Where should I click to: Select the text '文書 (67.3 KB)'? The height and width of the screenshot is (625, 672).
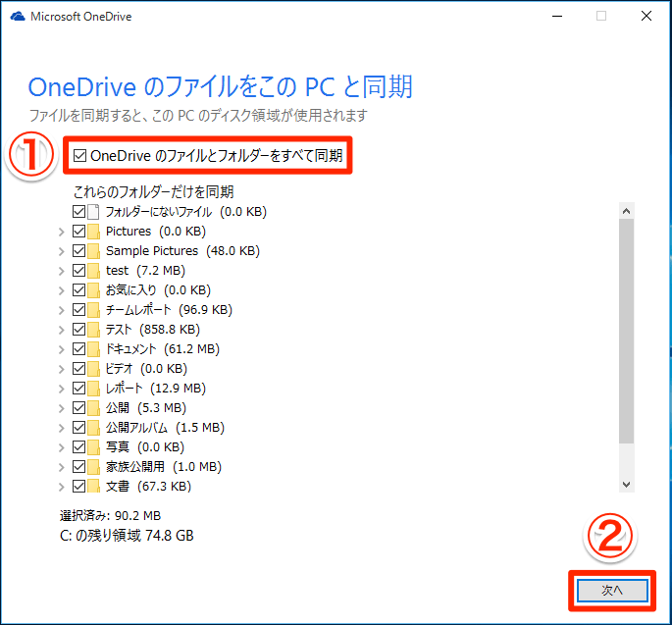pyautogui.click(x=149, y=486)
